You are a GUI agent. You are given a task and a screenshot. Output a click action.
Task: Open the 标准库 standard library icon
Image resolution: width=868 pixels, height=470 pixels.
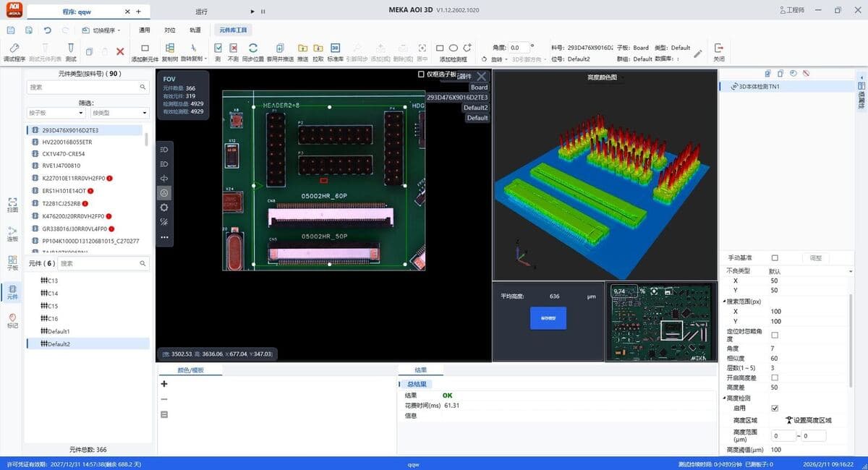[x=335, y=48]
